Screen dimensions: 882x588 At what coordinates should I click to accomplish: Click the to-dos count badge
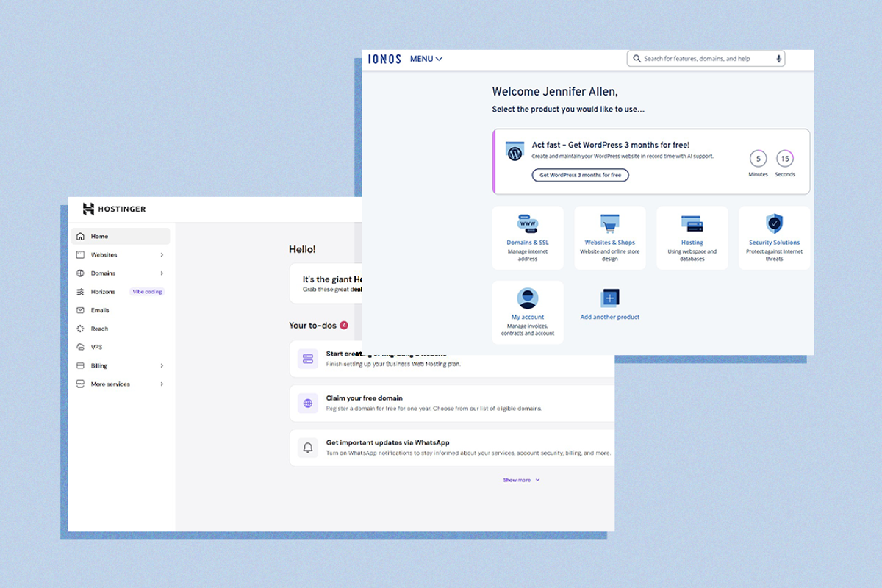[x=344, y=325]
